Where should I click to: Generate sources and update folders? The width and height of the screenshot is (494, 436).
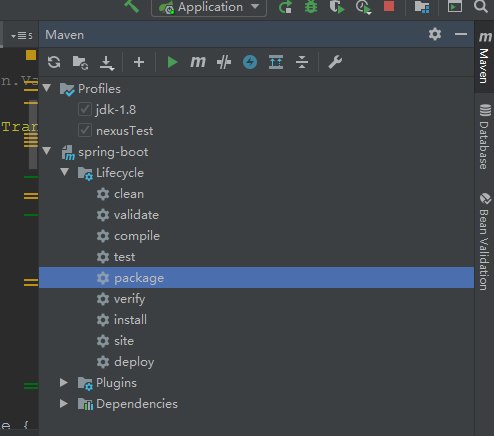coord(80,62)
